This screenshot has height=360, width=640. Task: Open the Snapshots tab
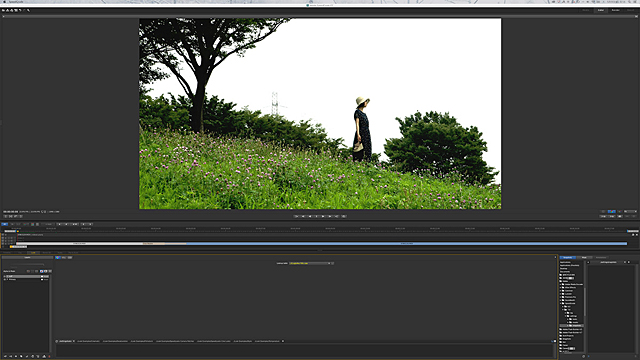(x=568, y=258)
